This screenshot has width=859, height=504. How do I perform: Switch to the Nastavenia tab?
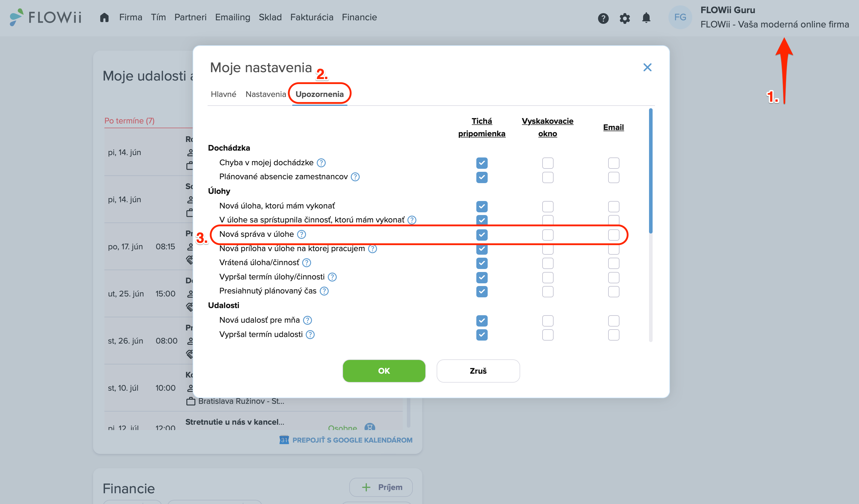(x=265, y=95)
